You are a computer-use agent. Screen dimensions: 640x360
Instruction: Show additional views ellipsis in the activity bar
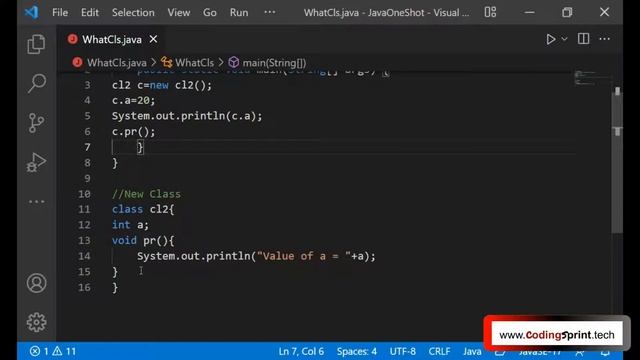point(36,202)
